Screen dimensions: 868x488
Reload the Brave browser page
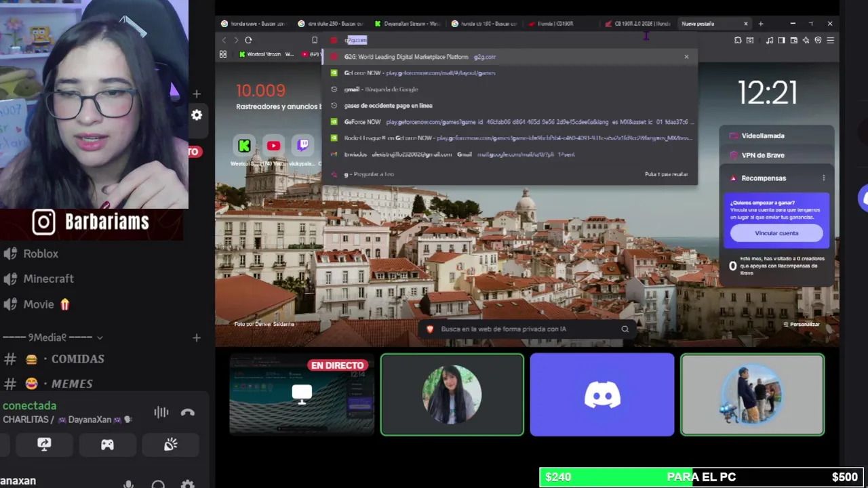pos(248,41)
